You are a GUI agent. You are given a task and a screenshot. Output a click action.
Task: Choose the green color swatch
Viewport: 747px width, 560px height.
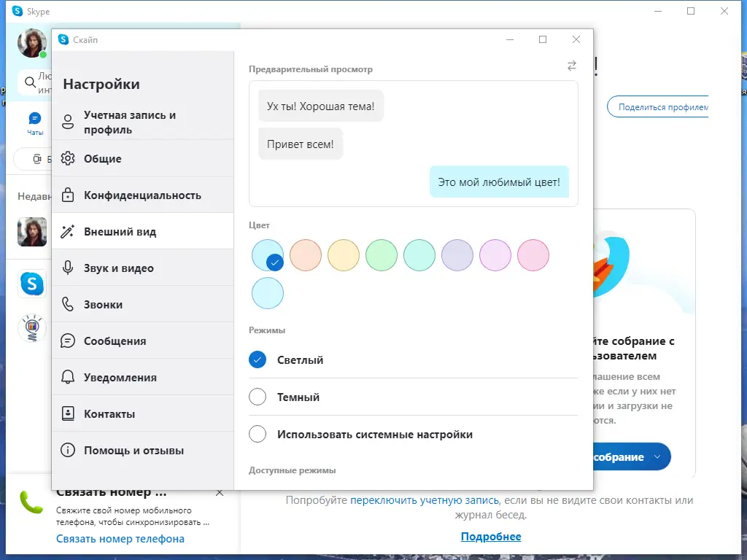381,255
